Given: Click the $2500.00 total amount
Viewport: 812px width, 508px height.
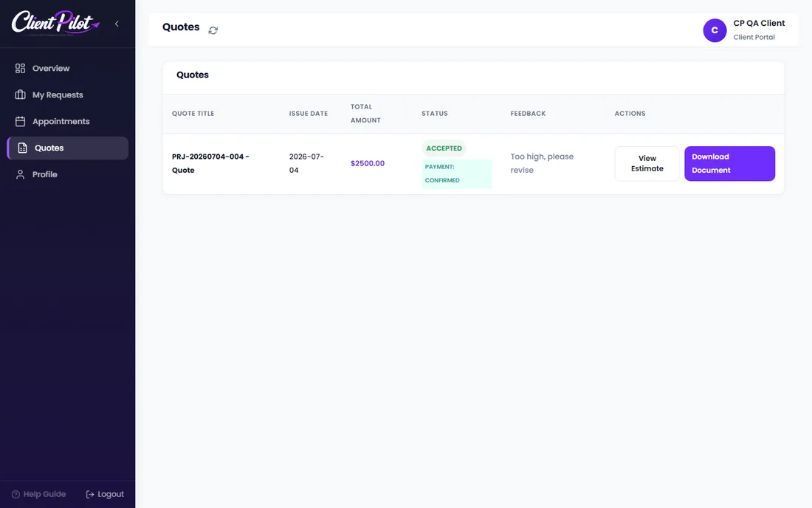Looking at the screenshot, I should [367, 164].
